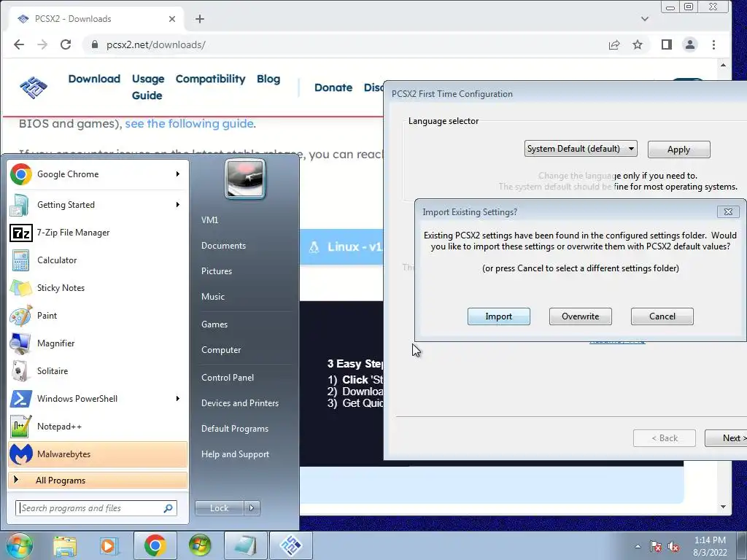Go back in Chrome browser

tap(19, 44)
